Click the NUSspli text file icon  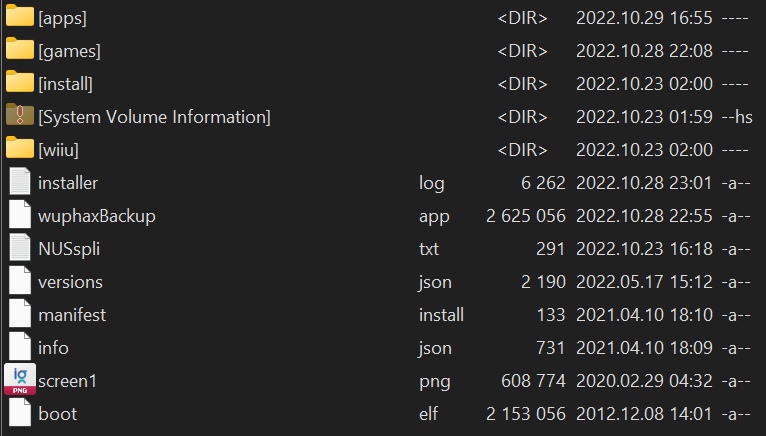pyautogui.click(x=20, y=247)
